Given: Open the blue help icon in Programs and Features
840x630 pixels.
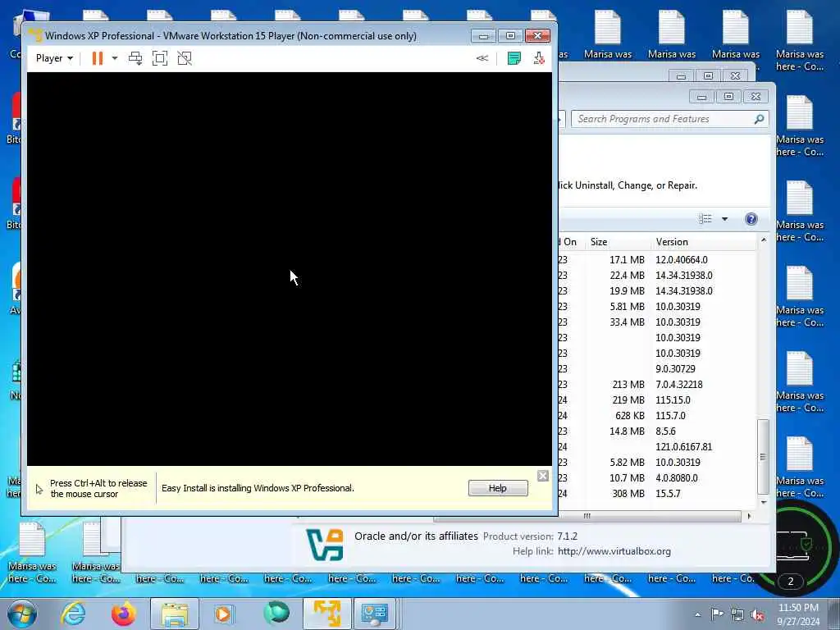Looking at the screenshot, I should click(x=751, y=218).
